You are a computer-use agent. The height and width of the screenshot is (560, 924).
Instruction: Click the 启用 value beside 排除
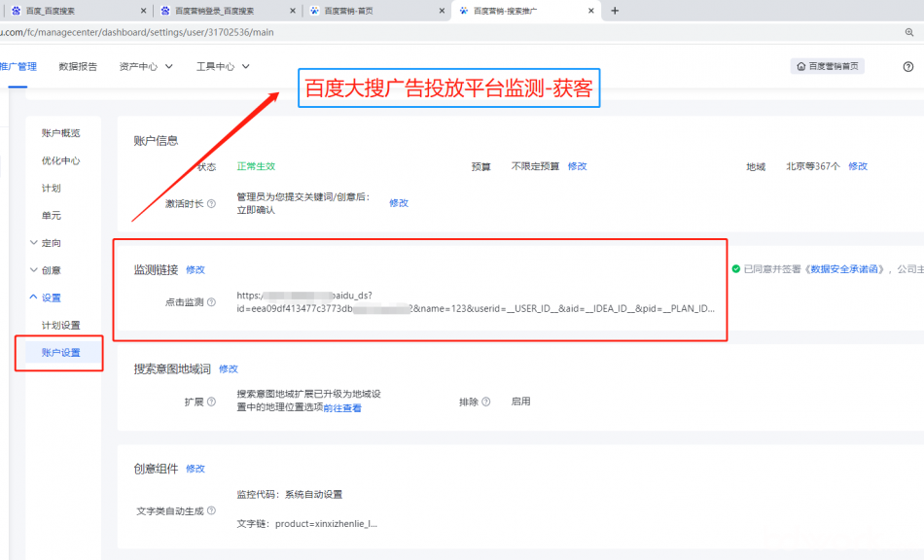521,402
